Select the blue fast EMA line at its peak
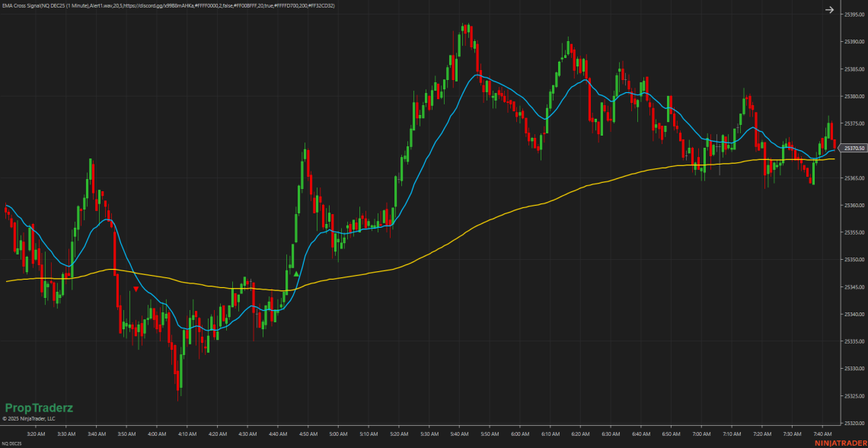The image size is (868, 448). [x=477, y=75]
